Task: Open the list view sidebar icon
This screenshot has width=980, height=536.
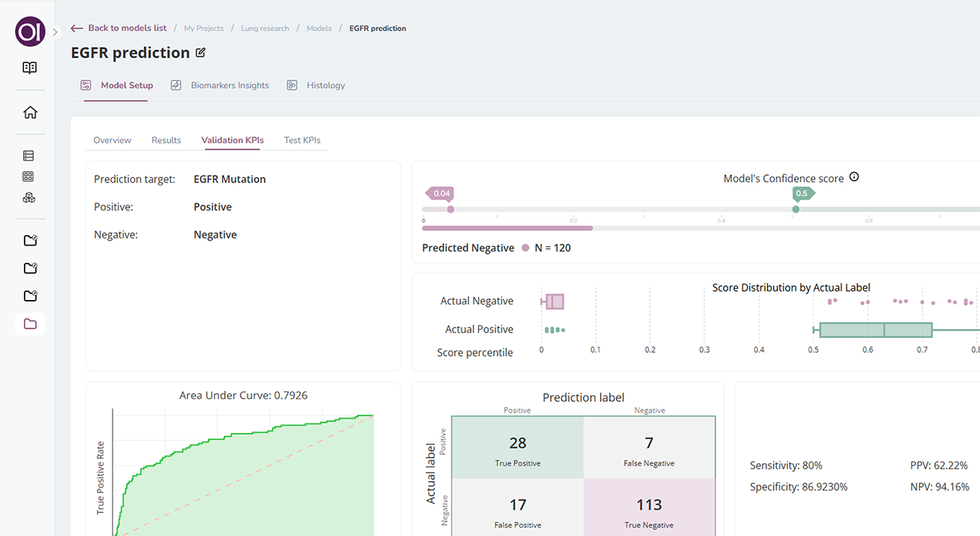Action: click(x=29, y=156)
